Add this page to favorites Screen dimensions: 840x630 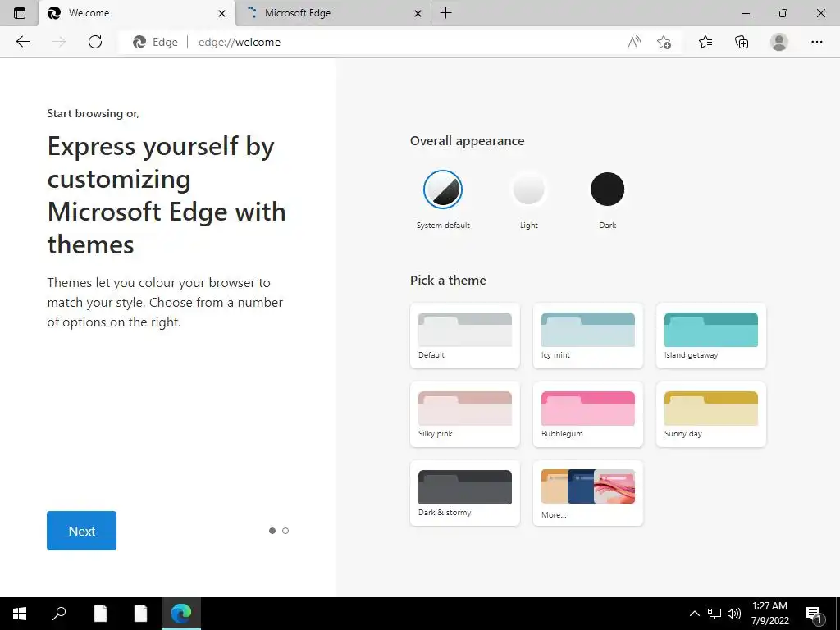pyautogui.click(x=664, y=42)
